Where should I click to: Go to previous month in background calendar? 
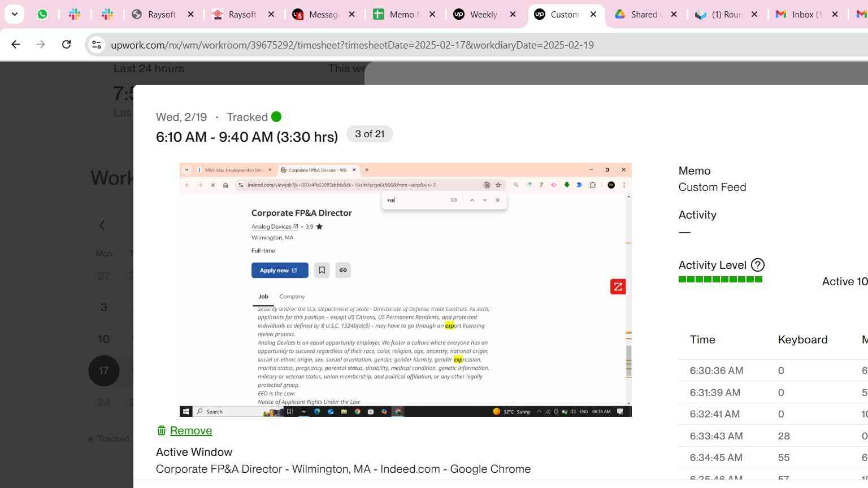102,225
